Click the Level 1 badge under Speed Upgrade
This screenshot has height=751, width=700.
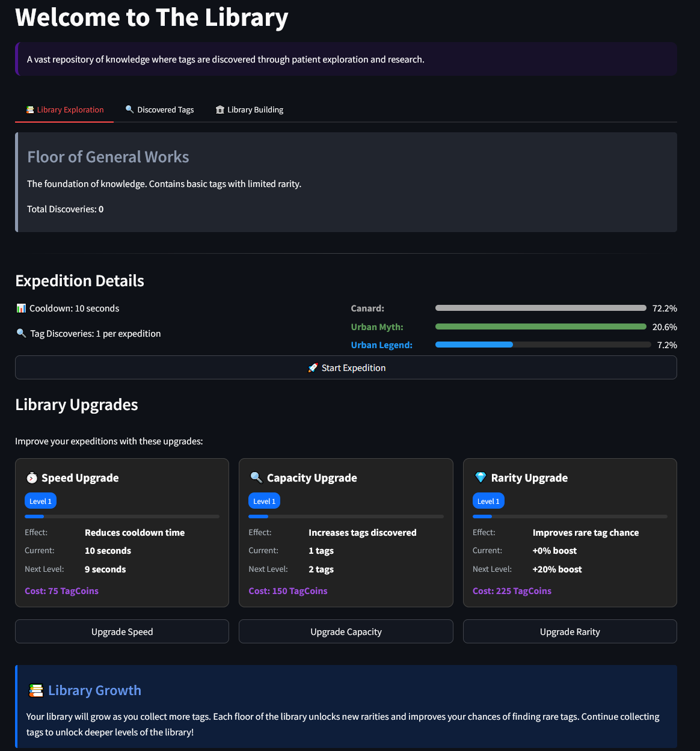[41, 501]
